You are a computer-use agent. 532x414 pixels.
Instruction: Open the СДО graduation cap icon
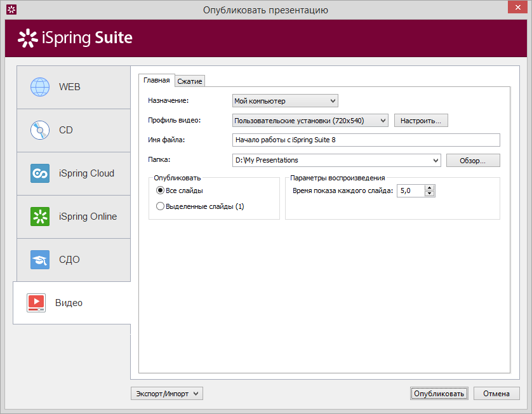pos(40,260)
